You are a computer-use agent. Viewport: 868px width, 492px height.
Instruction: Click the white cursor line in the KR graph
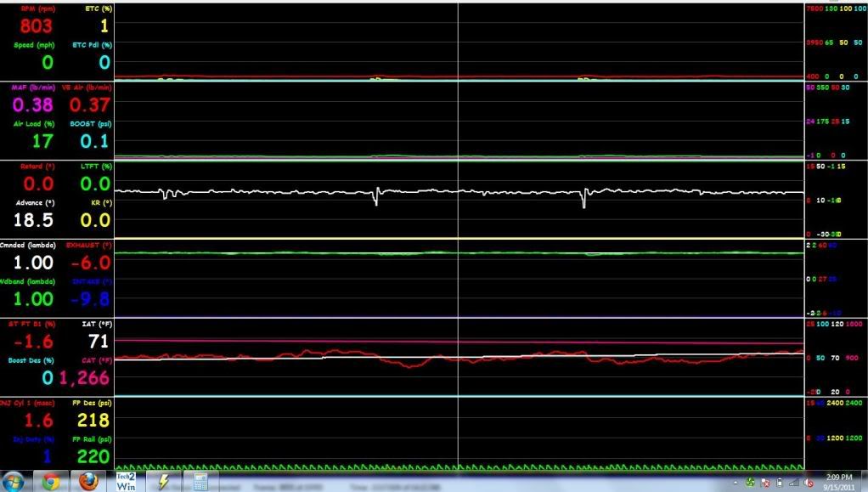coord(458,195)
